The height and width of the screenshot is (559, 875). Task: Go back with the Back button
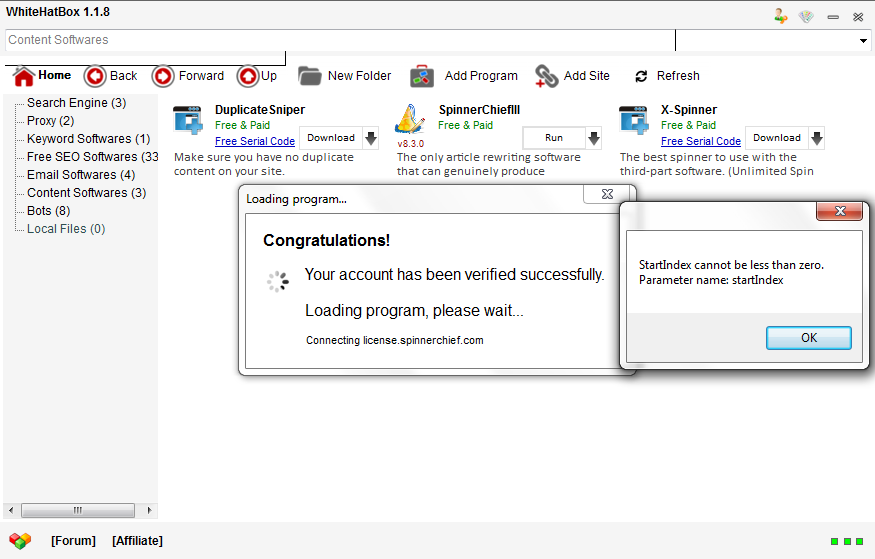(95, 76)
